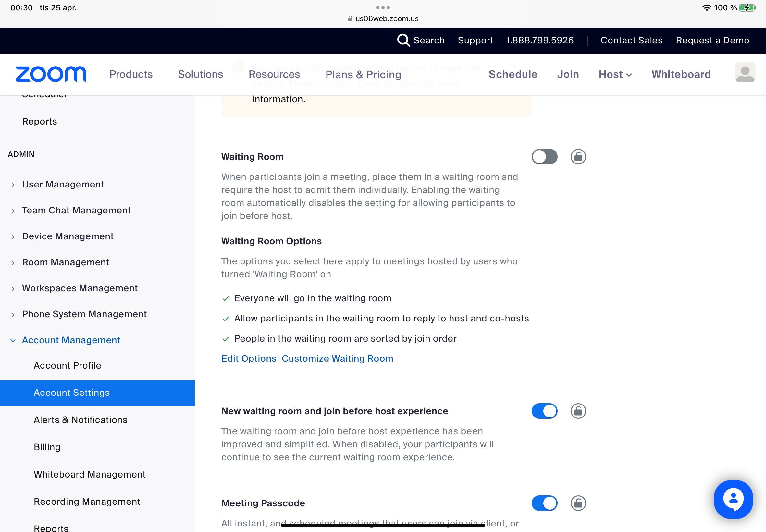Turn off Meeting Passcode toggle
Image resolution: width=766 pixels, height=532 pixels.
tap(544, 503)
